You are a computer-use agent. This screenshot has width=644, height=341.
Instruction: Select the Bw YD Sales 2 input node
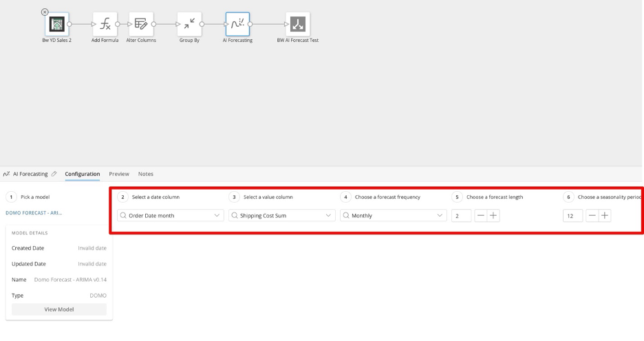(x=56, y=24)
